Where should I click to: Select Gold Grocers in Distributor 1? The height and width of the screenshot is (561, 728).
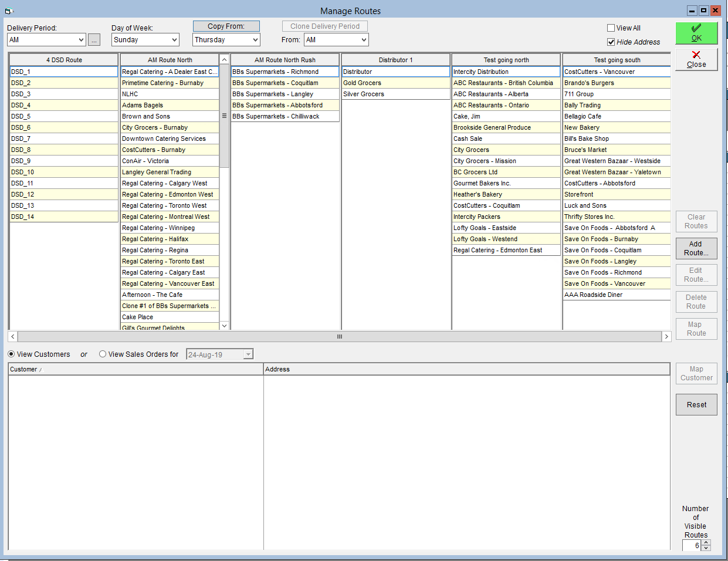[395, 83]
